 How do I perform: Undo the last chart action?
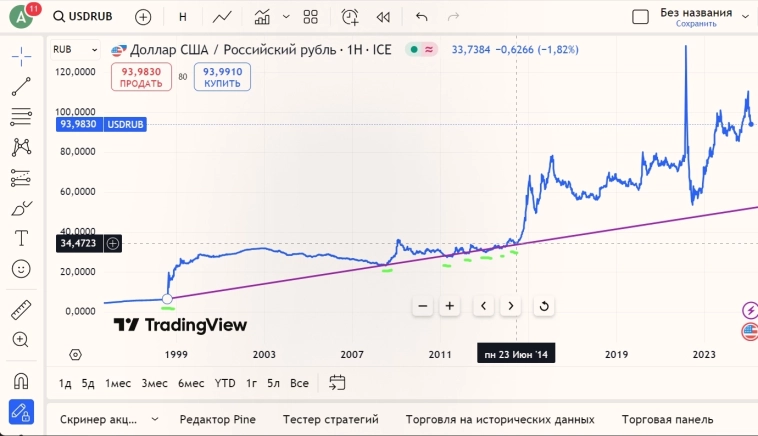click(x=422, y=17)
